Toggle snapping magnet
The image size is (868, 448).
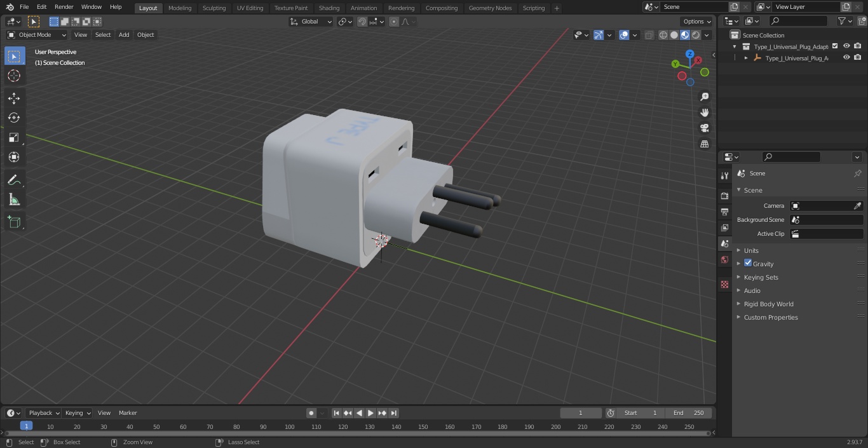tap(362, 22)
